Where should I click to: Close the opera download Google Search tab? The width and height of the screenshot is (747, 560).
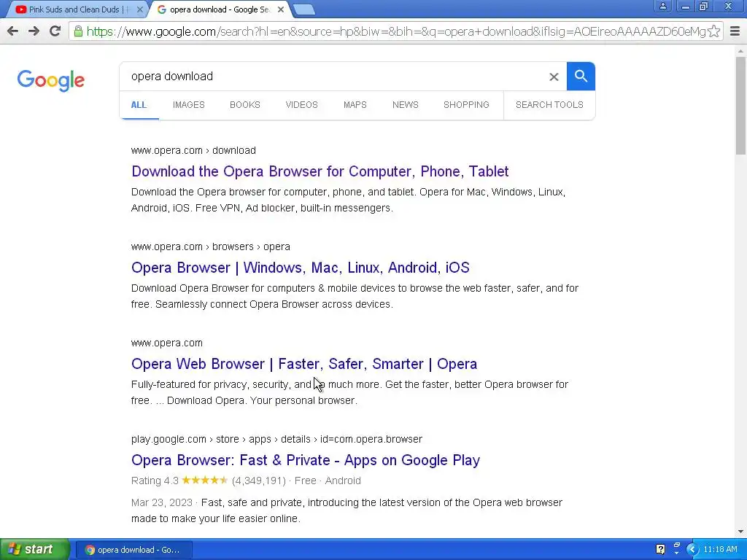coord(281,9)
